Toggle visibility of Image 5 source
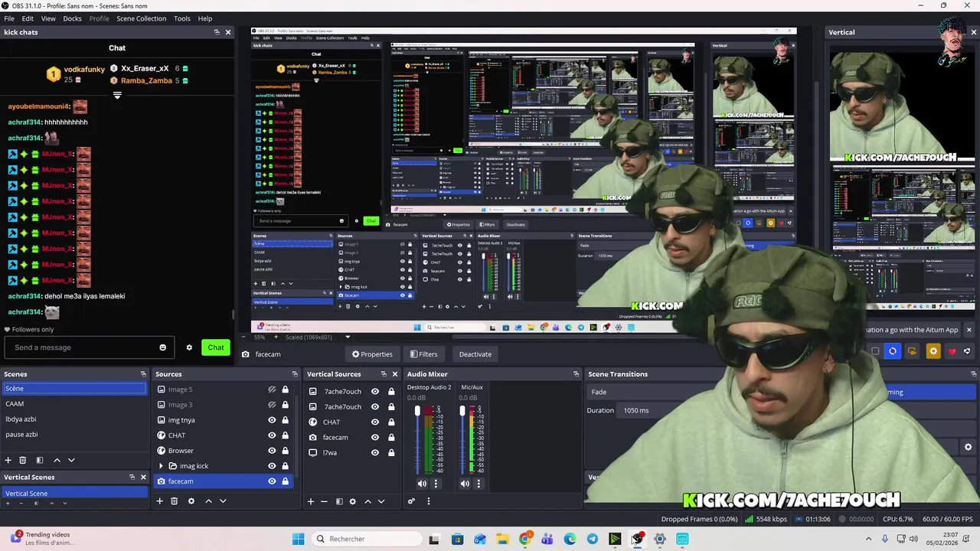This screenshot has width=980, height=551. click(x=272, y=390)
